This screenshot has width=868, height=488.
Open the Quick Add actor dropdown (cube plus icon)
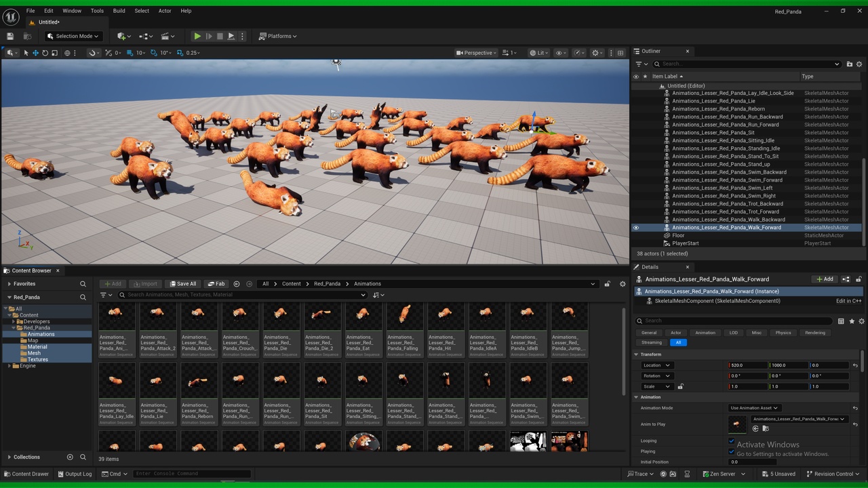pos(124,36)
